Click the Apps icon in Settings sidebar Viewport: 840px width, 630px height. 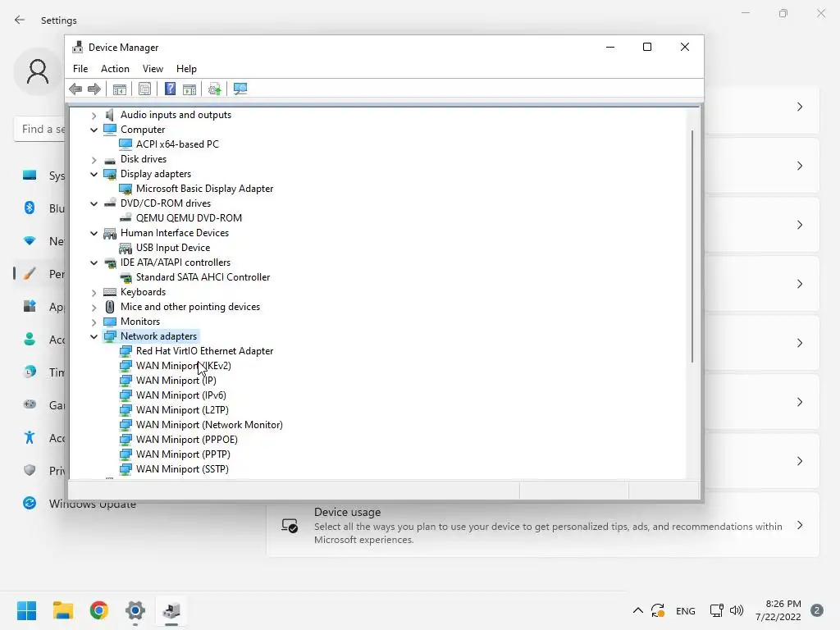point(30,307)
